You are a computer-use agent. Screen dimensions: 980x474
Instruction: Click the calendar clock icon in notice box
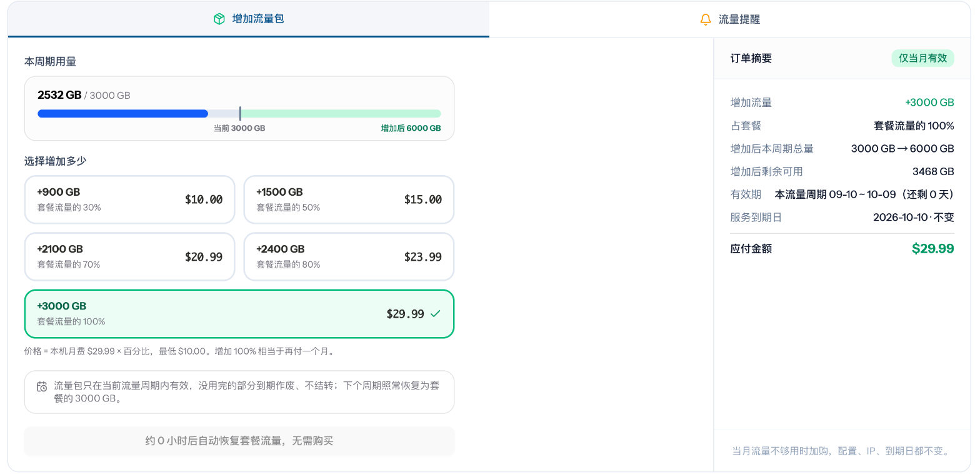click(42, 386)
